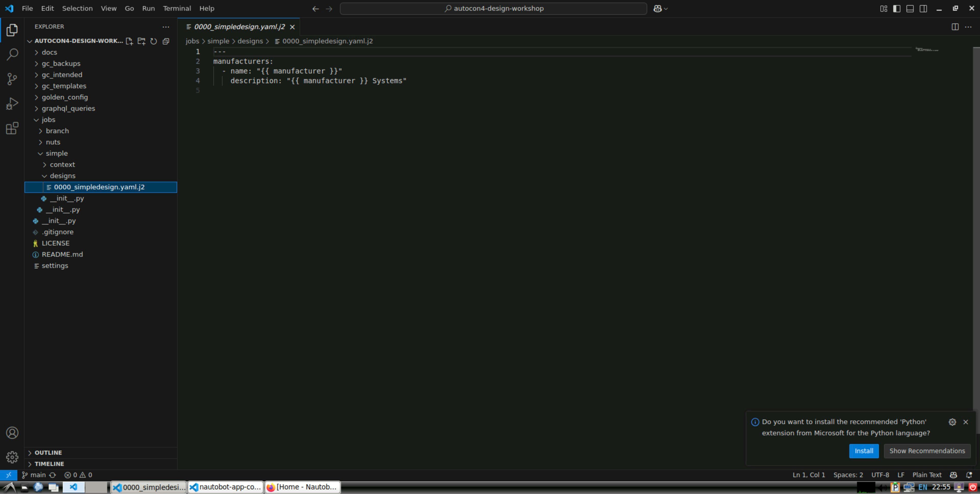Split the editor to the right
The height and width of the screenshot is (494, 980).
[x=955, y=27]
